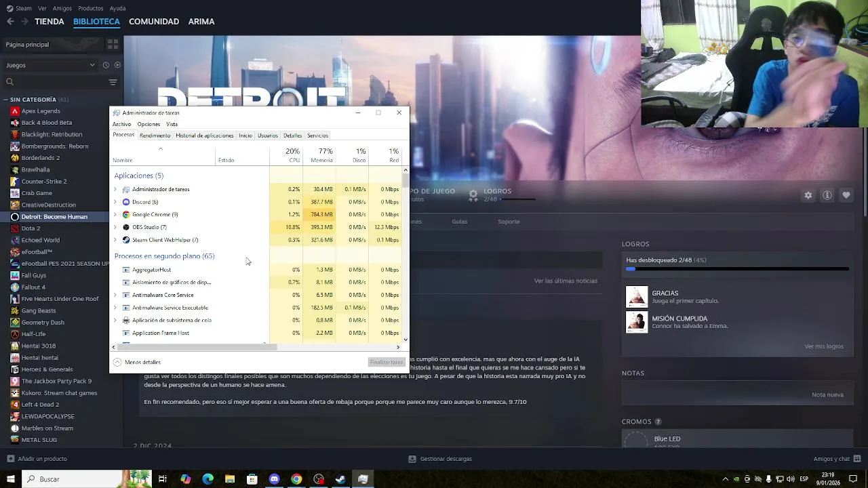Open the Juegos library dropdown
Screen dimensions: 868x488
[50, 65]
